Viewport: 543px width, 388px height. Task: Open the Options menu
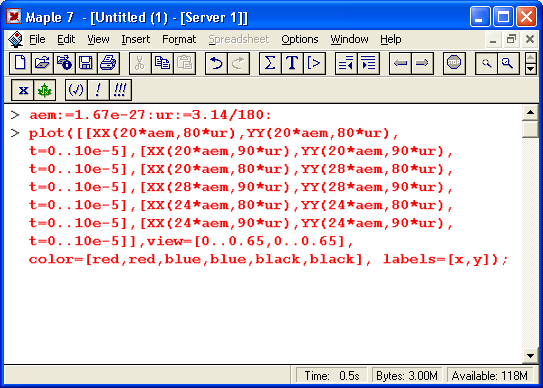(300, 39)
